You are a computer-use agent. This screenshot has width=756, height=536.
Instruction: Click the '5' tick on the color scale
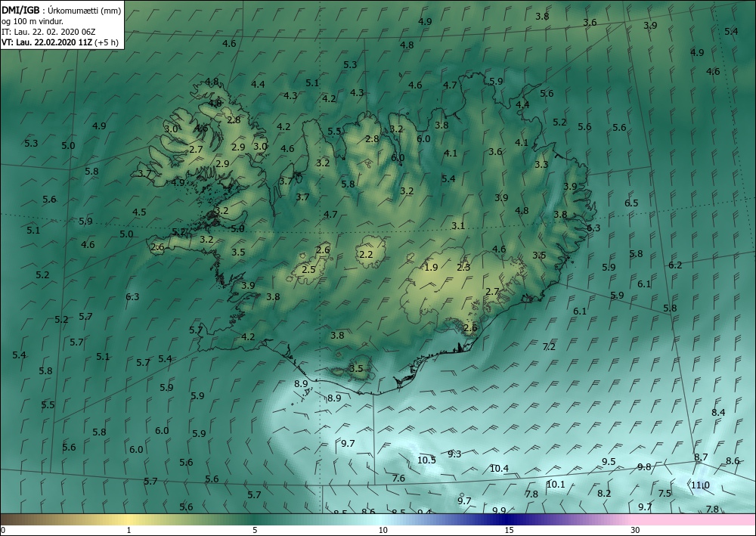(255, 530)
